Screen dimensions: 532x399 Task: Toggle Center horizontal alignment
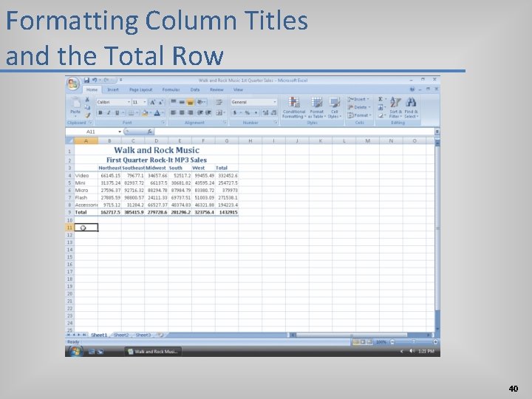[182, 112]
